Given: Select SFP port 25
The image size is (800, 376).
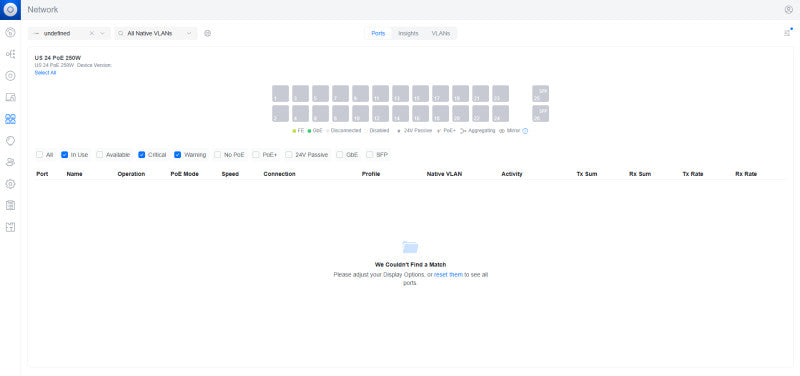Looking at the screenshot, I should click(540, 93).
